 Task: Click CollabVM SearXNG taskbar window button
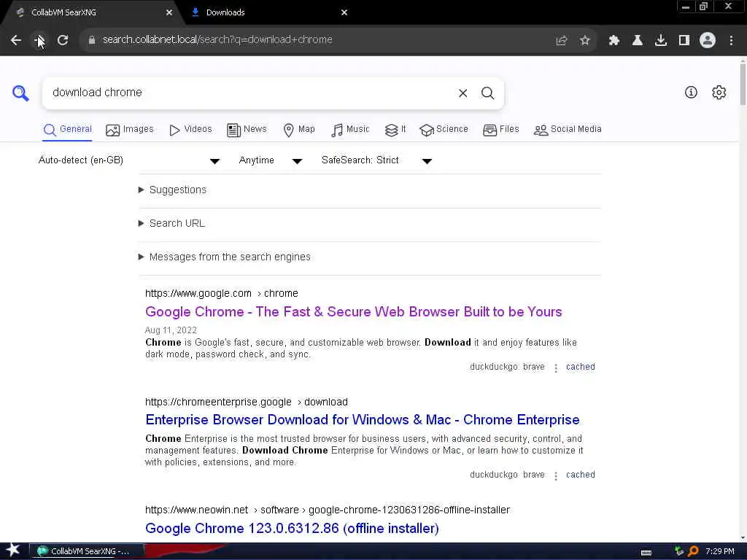point(88,551)
